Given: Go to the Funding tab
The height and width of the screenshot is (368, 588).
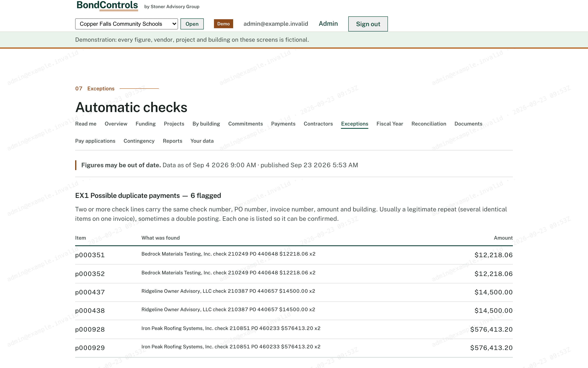Looking at the screenshot, I should [146, 124].
